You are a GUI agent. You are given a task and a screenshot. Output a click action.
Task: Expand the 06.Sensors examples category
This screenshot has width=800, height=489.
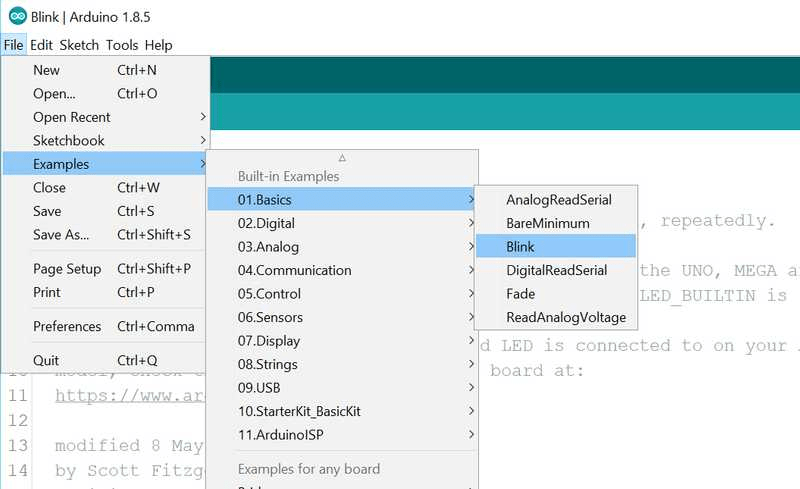point(342,317)
